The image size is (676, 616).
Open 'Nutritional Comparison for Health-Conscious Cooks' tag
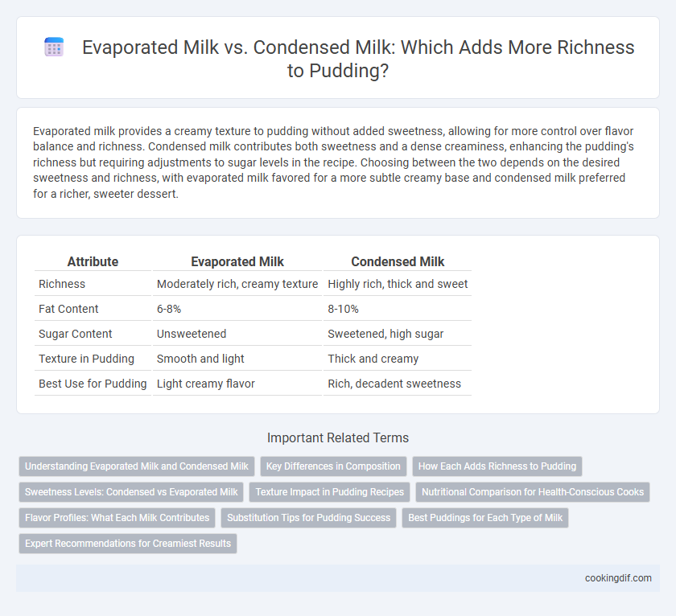533,492
